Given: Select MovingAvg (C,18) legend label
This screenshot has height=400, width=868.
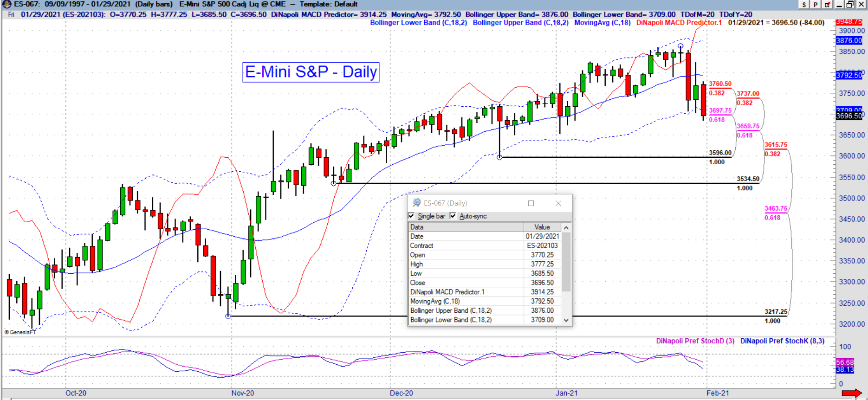Looking at the screenshot, I should (x=602, y=22).
